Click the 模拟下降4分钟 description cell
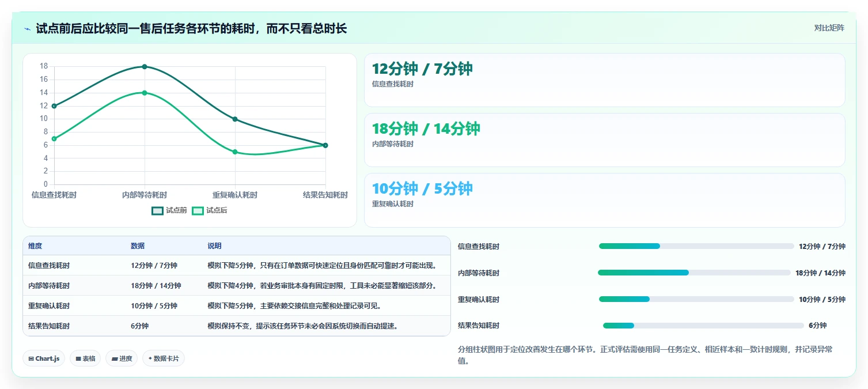Image resolution: width=868 pixels, height=389 pixels. click(326, 286)
